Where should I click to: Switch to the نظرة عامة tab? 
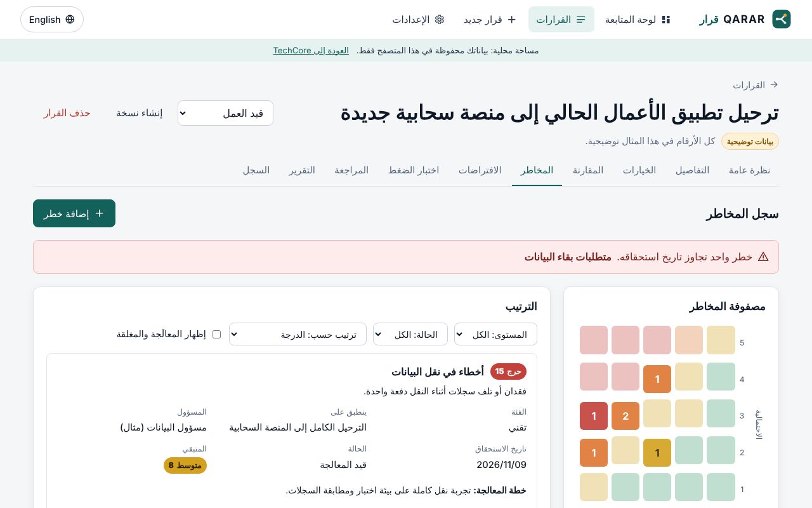click(x=749, y=170)
